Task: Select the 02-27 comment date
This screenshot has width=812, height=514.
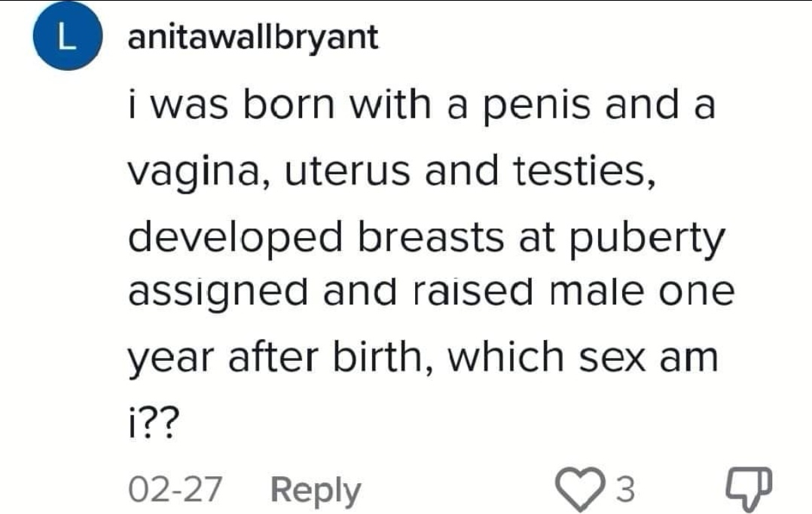Action: point(175,488)
